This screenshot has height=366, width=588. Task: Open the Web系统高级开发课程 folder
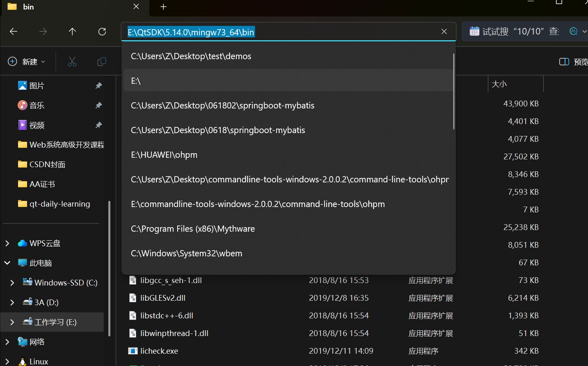click(61, 145)
